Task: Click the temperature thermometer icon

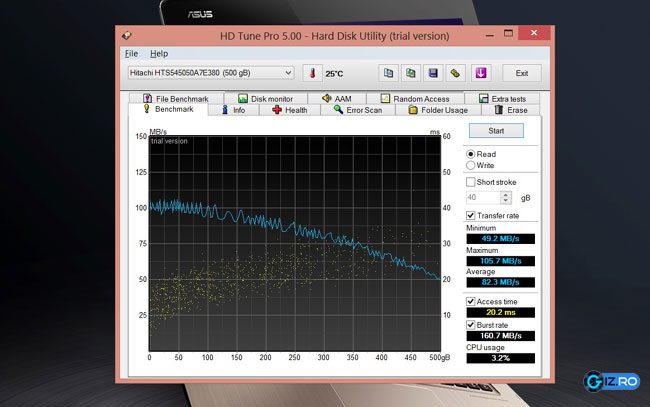Action: 313,74
